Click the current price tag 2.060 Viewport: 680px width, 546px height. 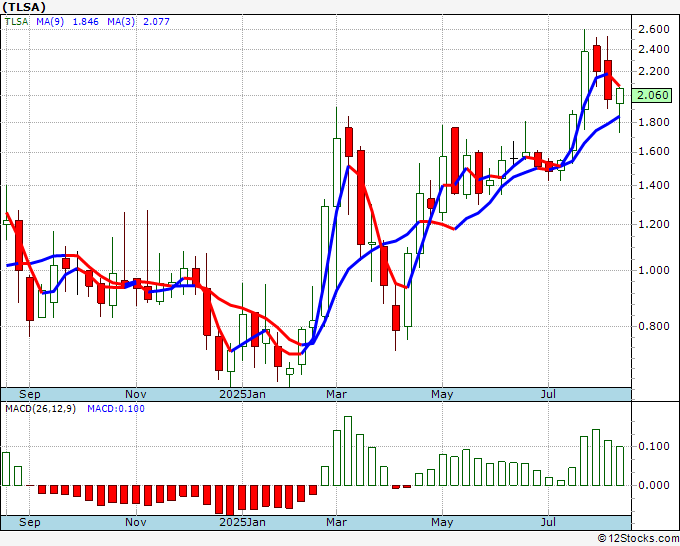[651, 95]
